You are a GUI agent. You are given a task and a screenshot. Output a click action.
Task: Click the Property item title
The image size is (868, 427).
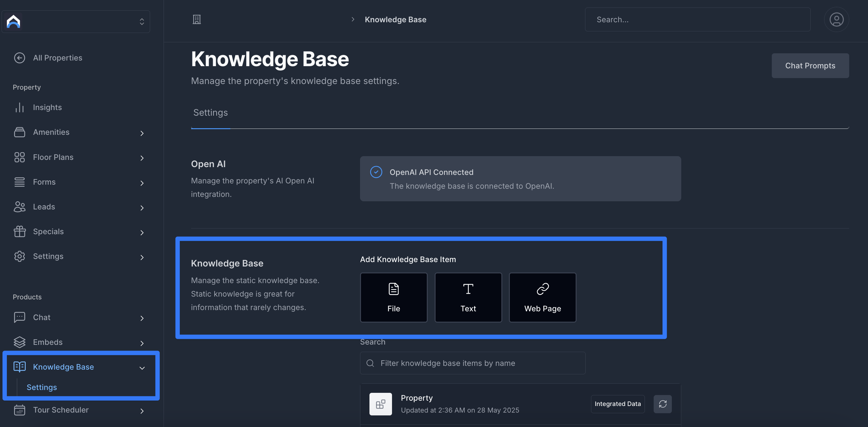[417, 398]
